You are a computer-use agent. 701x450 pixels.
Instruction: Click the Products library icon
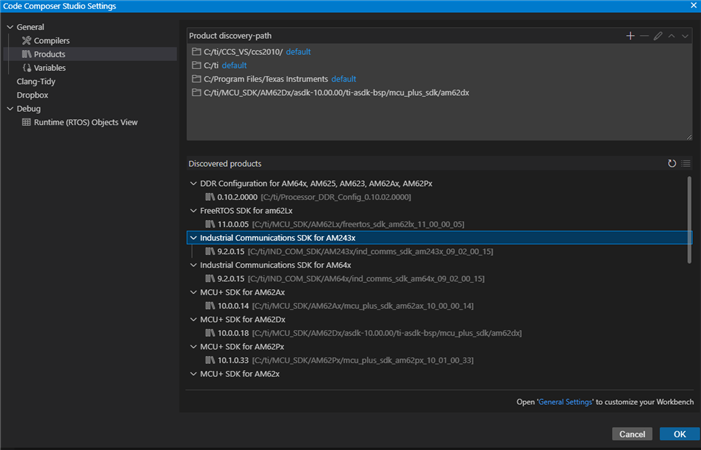pos(26,54)
